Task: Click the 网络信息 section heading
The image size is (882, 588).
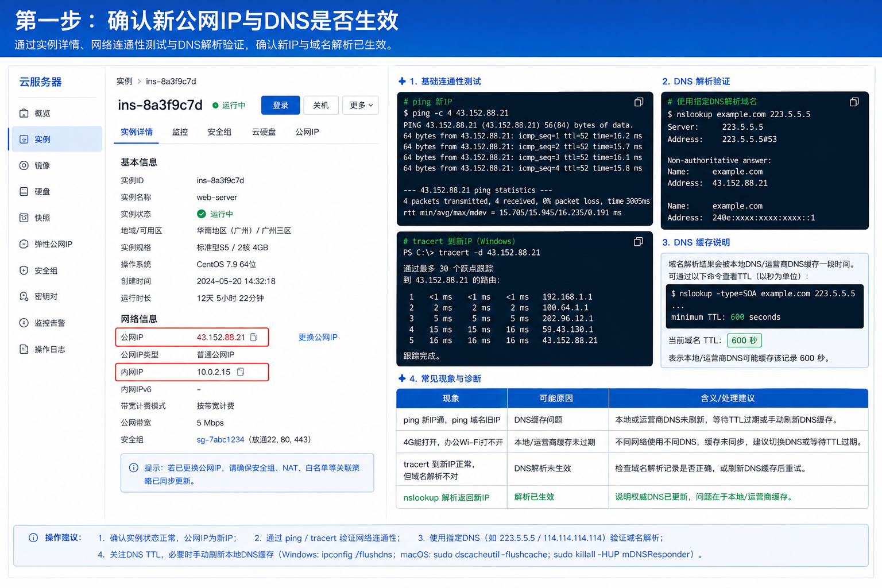Action: (x=139, y=319)
